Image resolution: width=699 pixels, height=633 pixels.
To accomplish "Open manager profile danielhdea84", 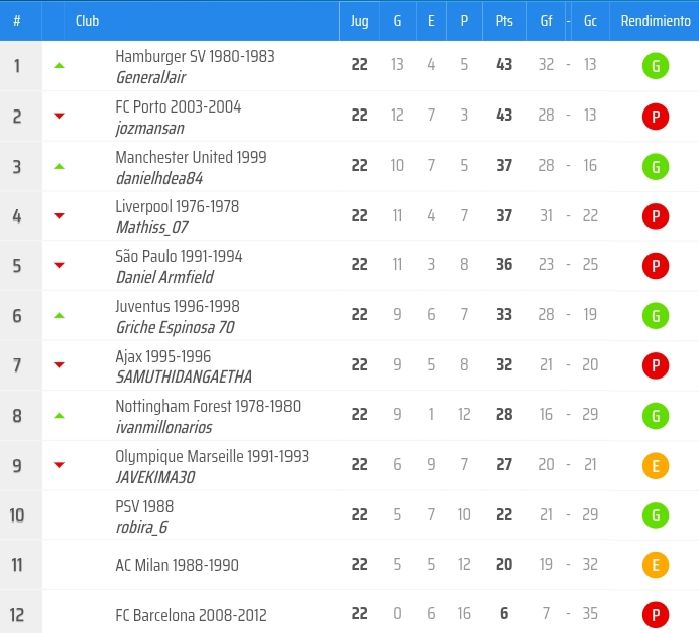I will click(159, 177).
